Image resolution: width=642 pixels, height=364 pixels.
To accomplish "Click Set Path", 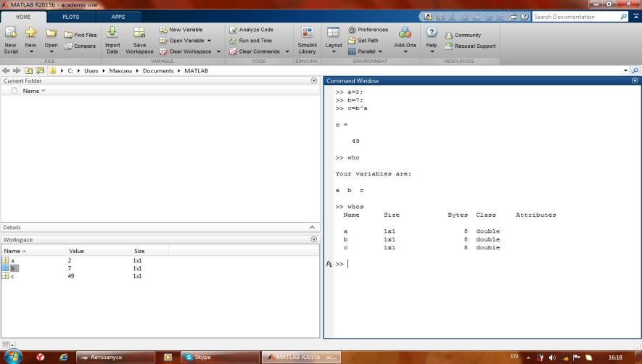I will [x=363, y=41].
